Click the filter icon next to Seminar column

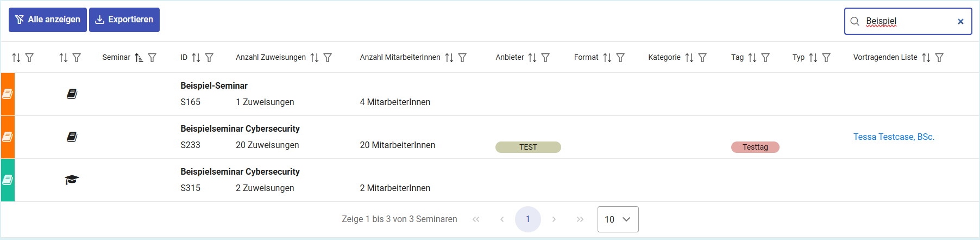click(x=152, y=58)
